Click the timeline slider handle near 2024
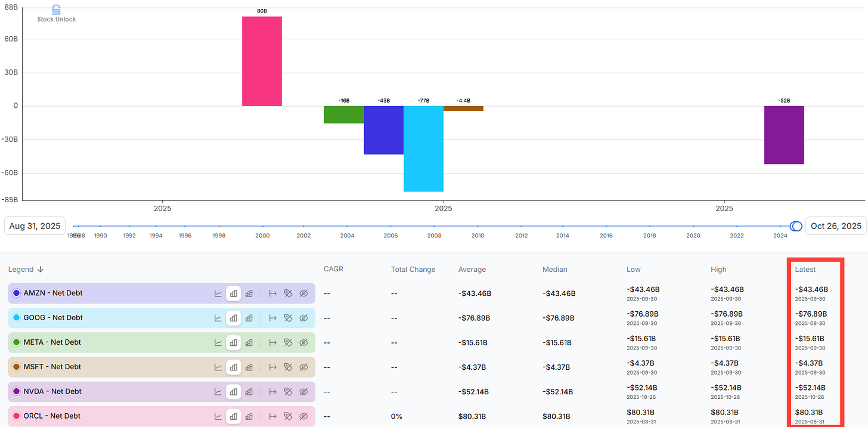The image size is (868, 427). tap(796, 226)
